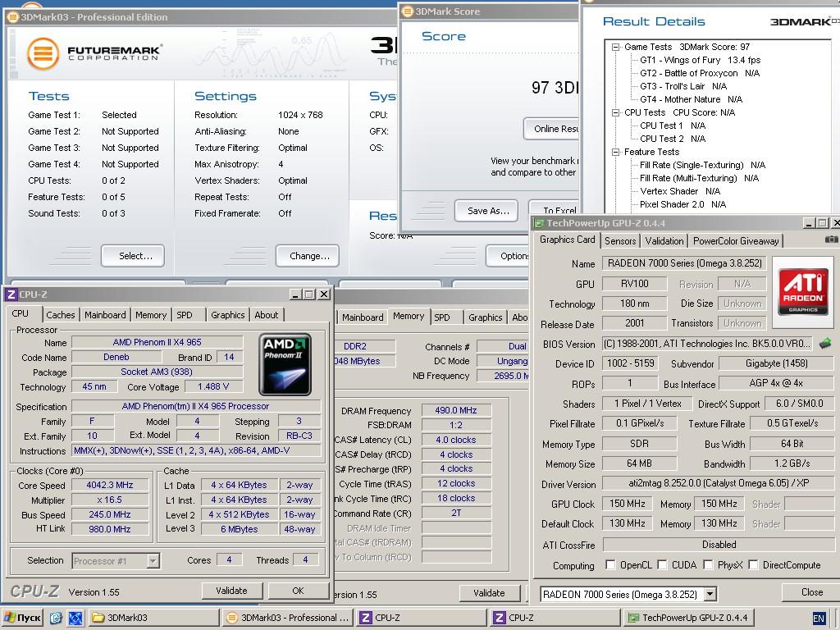Enable the CUDA checkbox
This screenshot has width=840, height=630.
(662, 564)
